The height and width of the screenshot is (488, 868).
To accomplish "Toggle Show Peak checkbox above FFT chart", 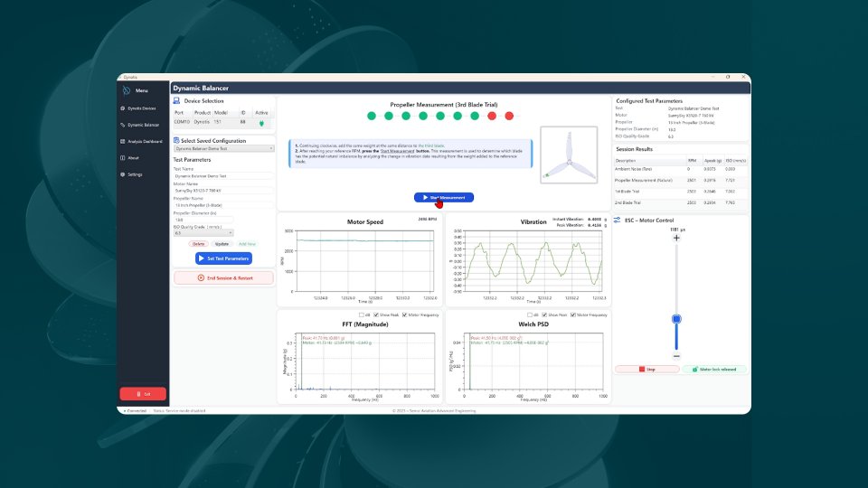I will click(376, 314).
